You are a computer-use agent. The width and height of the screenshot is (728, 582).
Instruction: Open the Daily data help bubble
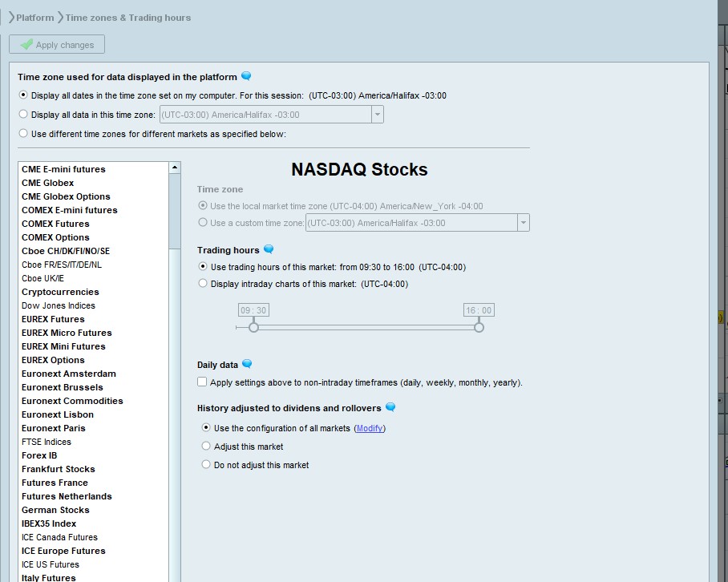coord(247,364)
